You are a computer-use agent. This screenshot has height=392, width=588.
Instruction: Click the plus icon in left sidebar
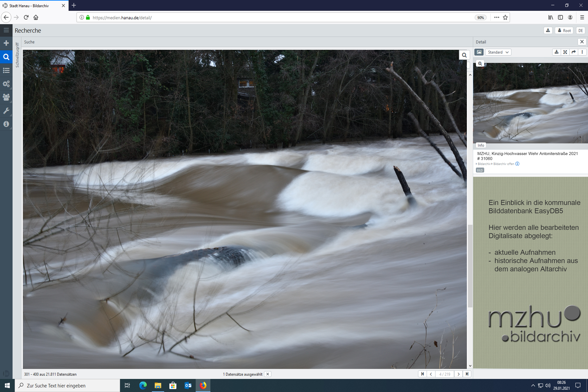[6, 43]
